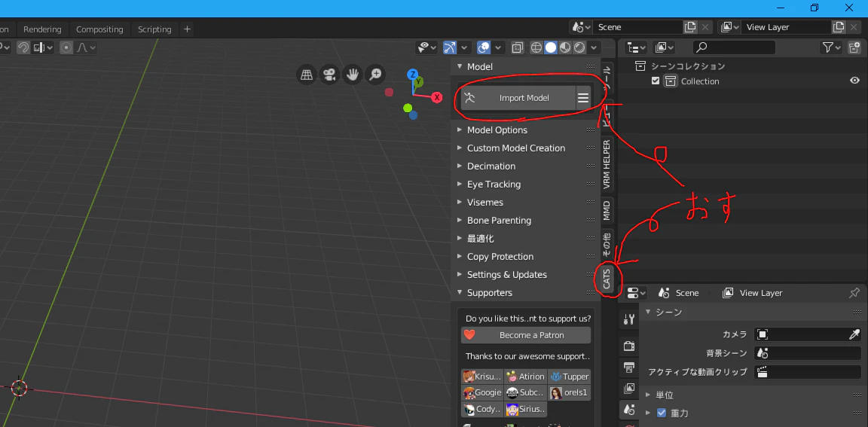Switch to the MMD sidebar tab

tap(607, 210)
